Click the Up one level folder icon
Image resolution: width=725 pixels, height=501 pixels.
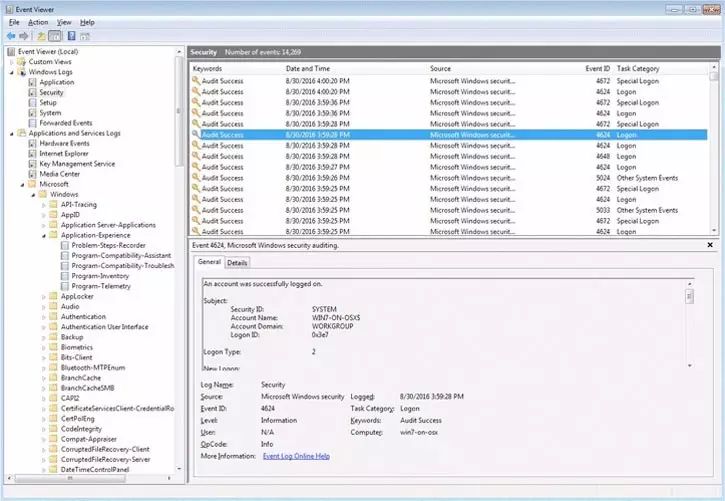[x=41, y=36]
